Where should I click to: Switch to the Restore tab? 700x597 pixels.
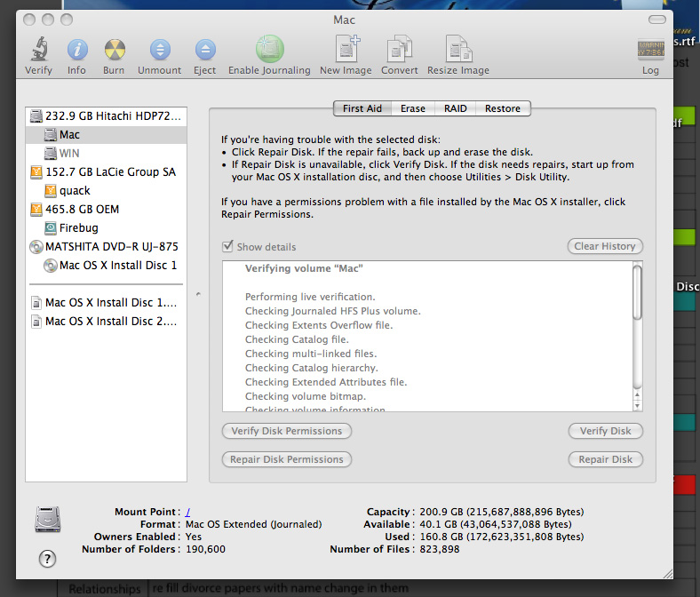503,108
